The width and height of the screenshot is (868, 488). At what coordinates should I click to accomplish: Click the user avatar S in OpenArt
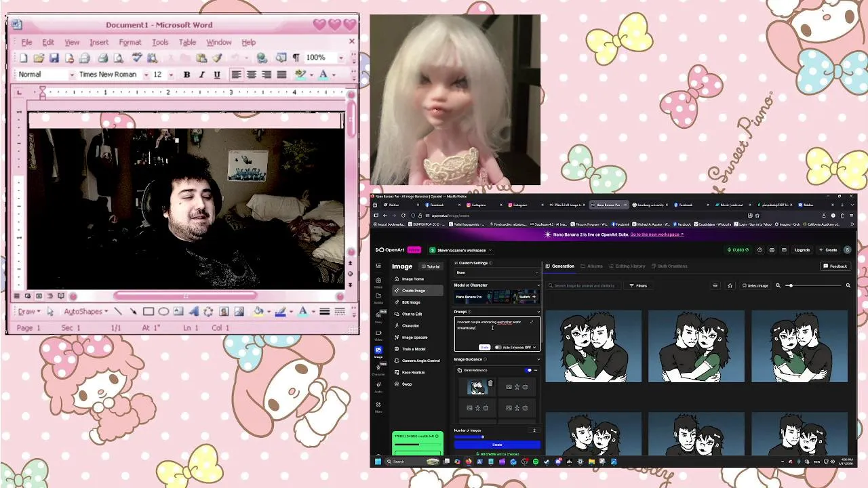click(847, 249)
